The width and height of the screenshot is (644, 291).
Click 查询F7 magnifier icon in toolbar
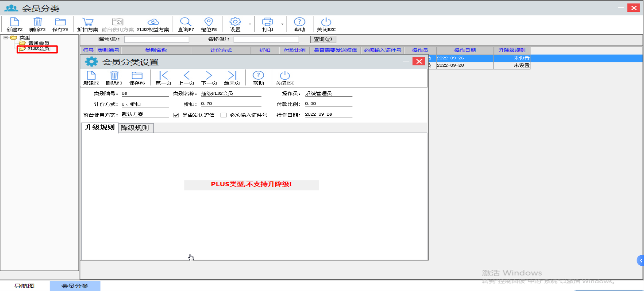pyautogui.click(x=185, y=22)
